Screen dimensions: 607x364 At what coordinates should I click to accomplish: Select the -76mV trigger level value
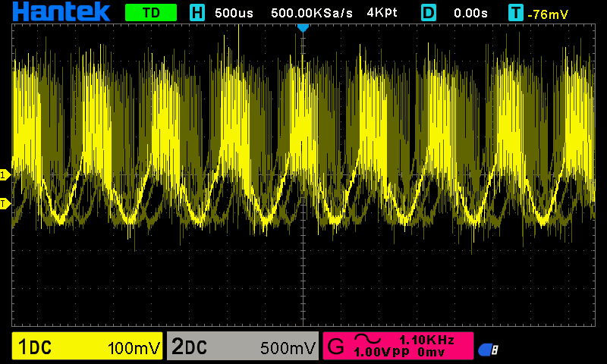tap(548, 14)
